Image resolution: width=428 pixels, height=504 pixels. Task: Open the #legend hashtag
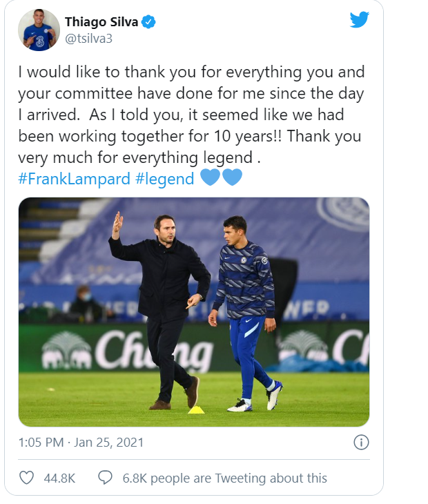point(165,179)
